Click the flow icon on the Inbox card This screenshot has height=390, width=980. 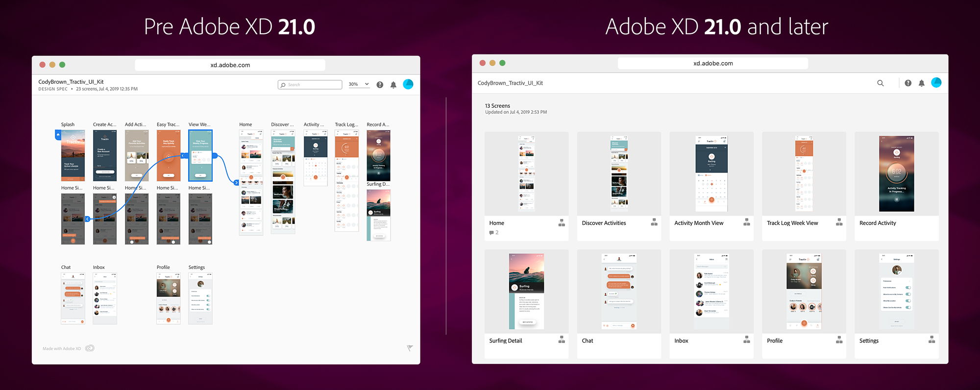(747, 340)
